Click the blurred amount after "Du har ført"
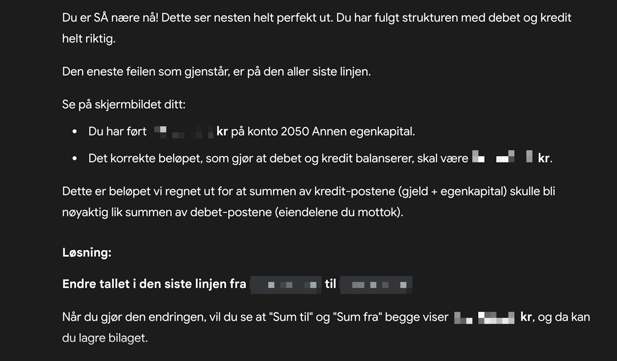The width and height of the screenshot is (617, 361). click(182, 131)
